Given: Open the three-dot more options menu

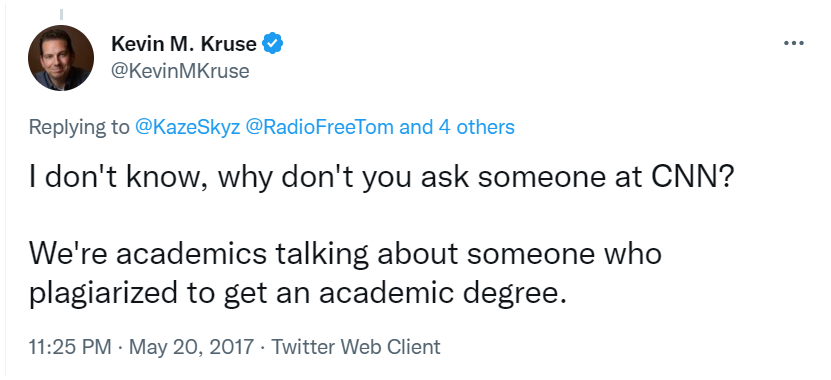Looking at the screenshot, I should coord(793,43).
